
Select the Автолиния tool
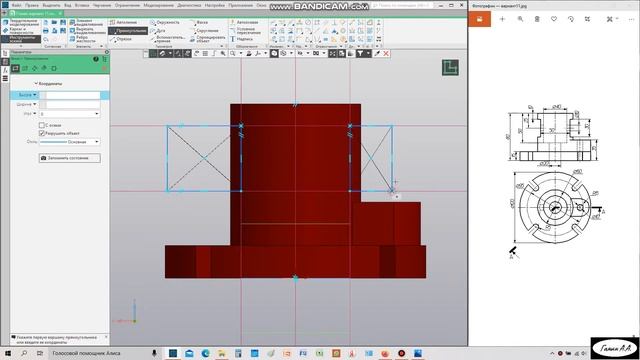coord(123,22)
